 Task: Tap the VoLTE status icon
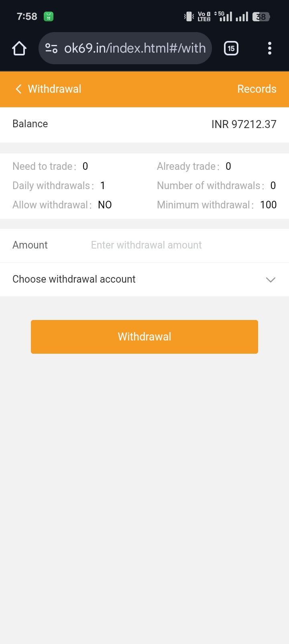click(x=204, y=16)
